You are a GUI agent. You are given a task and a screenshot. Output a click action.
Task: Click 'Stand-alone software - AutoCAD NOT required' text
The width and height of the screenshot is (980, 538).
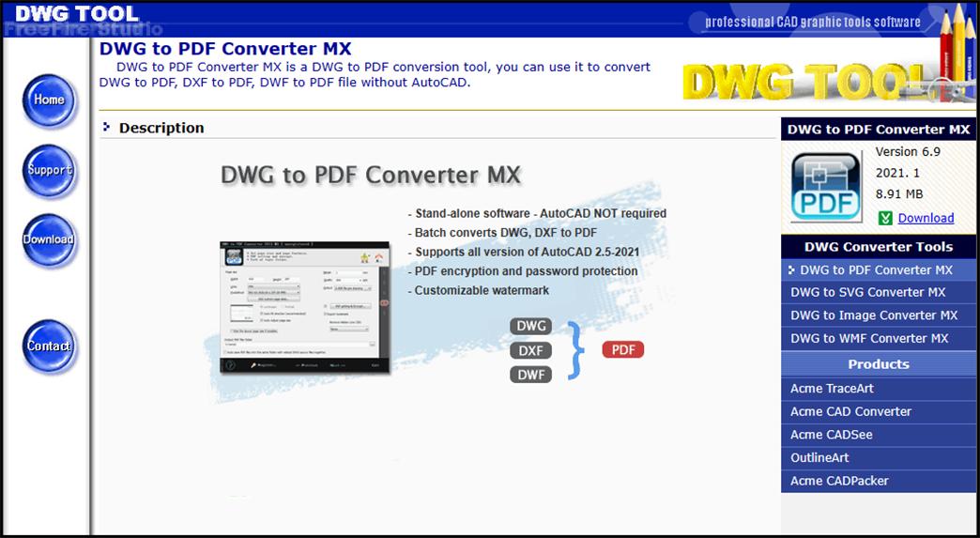click(x=537, y=214)
